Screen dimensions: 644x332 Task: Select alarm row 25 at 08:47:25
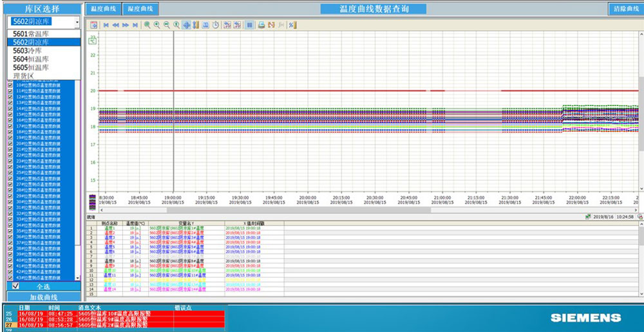click(x=115, y=313)
